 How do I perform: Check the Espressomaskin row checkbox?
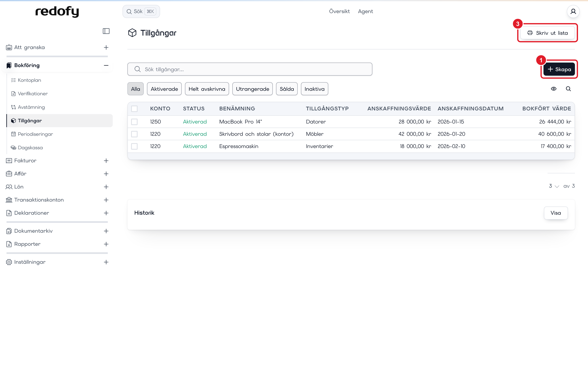click(x=134, y=146)
